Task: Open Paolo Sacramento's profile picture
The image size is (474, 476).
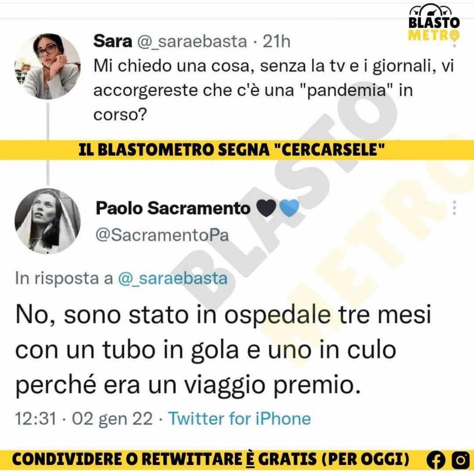Action: click(48, 221)
